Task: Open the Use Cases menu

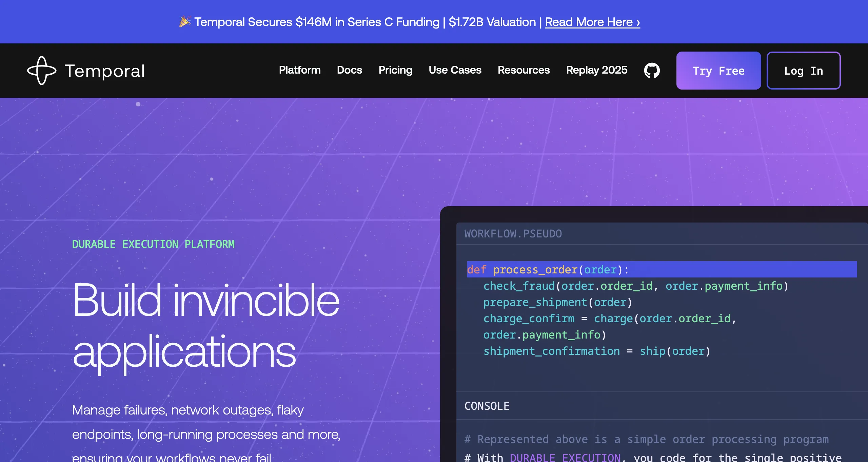Action: click(455, 70)
